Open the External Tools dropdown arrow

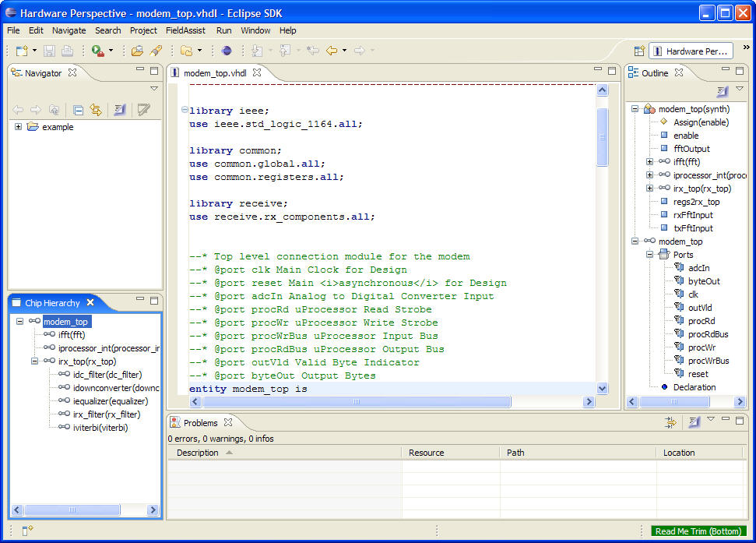(x=111, y=50)
